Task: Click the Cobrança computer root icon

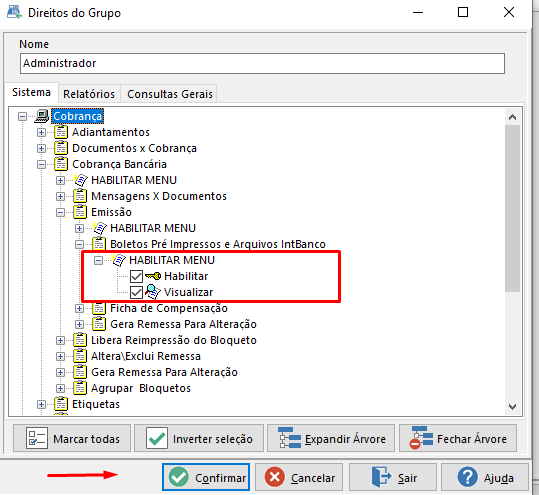Action: (42, 116)
